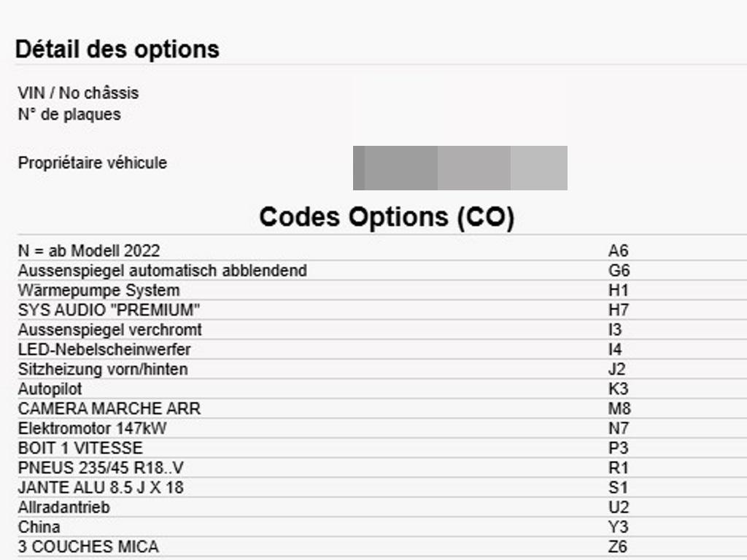
Task: Click the blurred owner name field
Action: pyautogui.click(x=460, y=168)
